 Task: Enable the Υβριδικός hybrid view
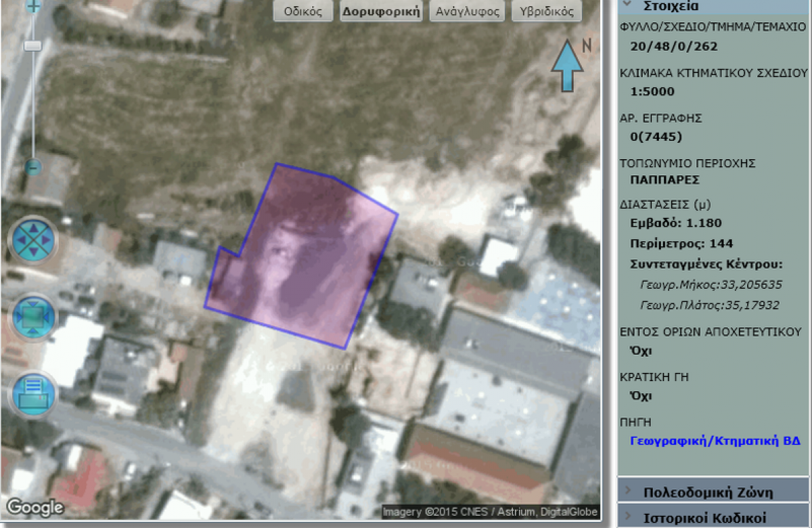pos(547,12)
